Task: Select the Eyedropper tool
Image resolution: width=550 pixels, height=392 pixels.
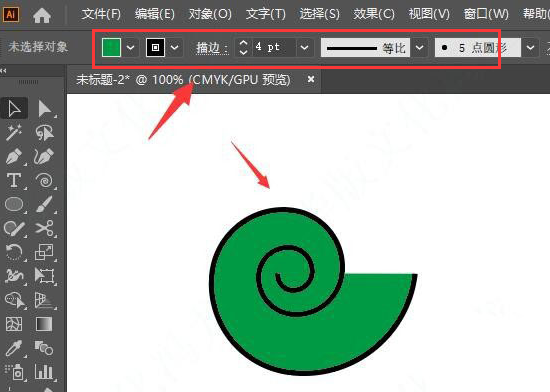Action: click(x=14, y=348)
